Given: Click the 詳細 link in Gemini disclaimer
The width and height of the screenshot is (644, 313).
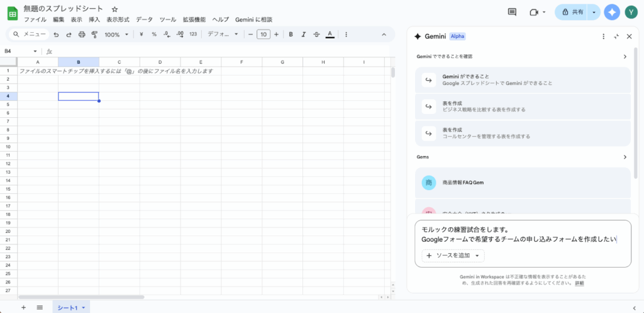Looking at the screenshot, I should pos(579,283).
